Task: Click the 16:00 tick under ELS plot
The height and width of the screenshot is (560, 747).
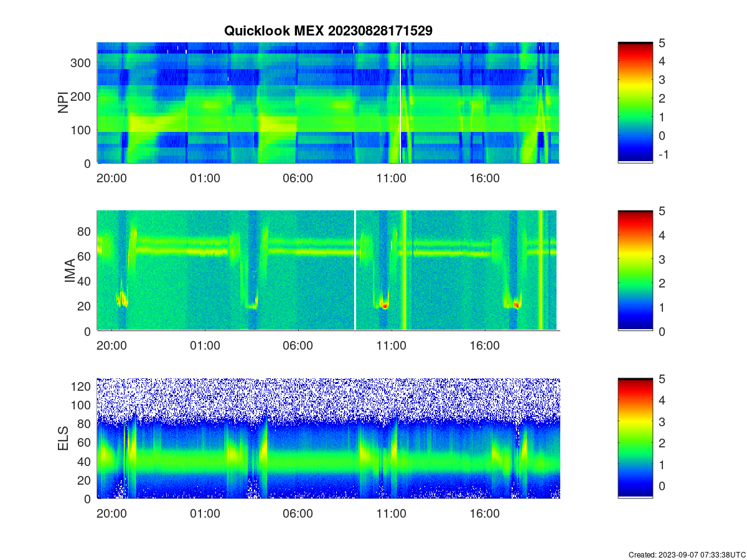Action: pos(485,514)
